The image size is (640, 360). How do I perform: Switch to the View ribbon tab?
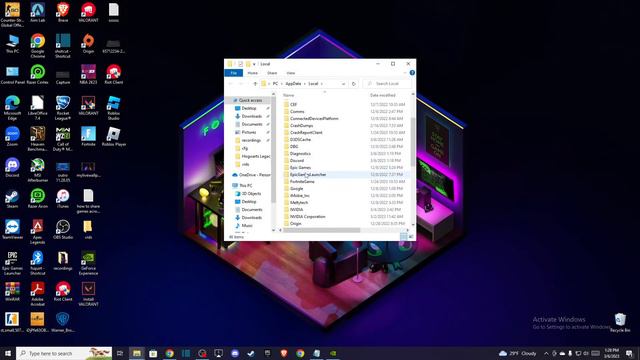click(x=291, y=73)
